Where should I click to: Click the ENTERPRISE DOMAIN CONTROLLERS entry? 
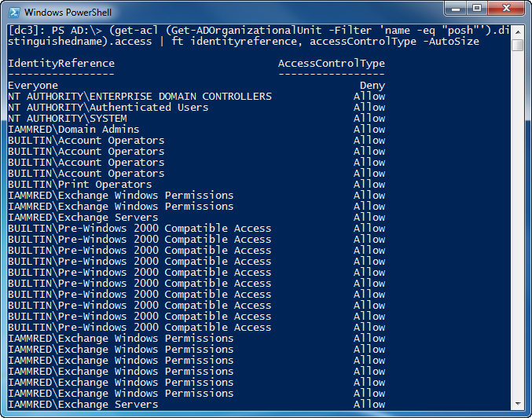[140, 96]
